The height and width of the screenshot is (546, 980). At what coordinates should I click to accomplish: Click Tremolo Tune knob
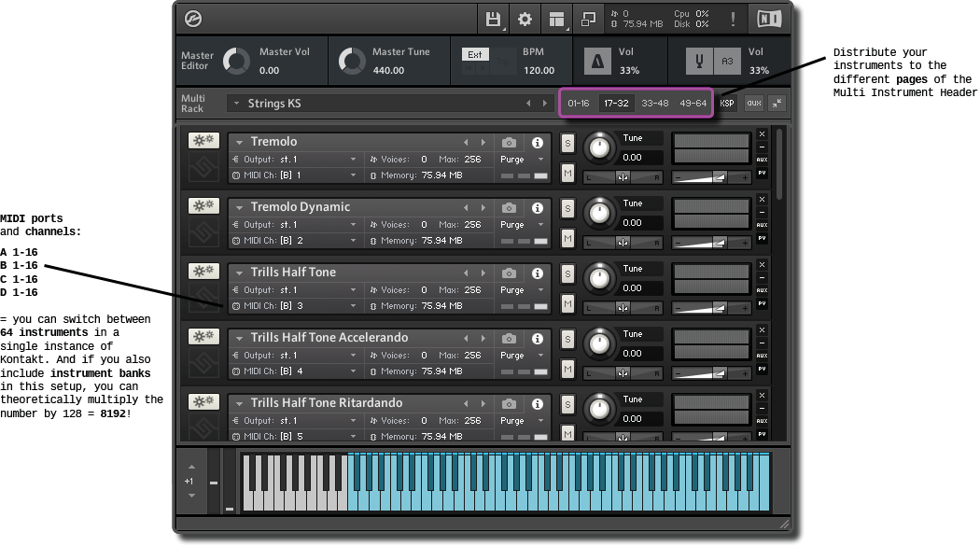(599, 147)
